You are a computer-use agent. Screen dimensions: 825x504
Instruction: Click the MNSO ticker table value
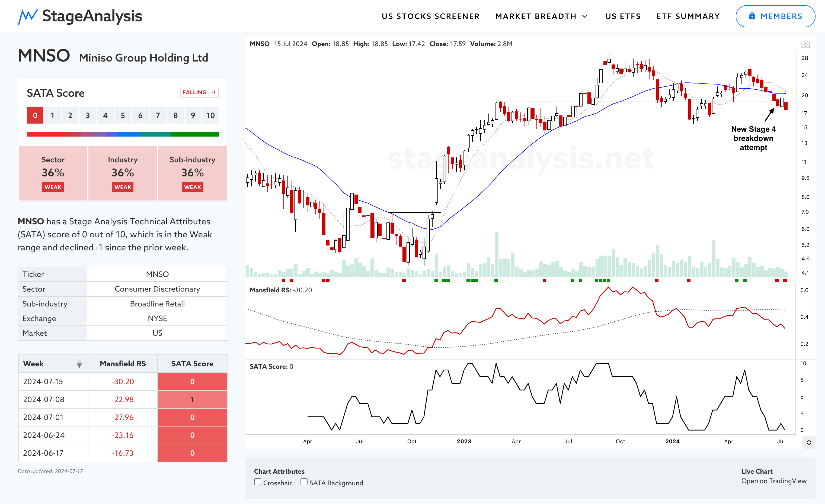coord(157,274)
